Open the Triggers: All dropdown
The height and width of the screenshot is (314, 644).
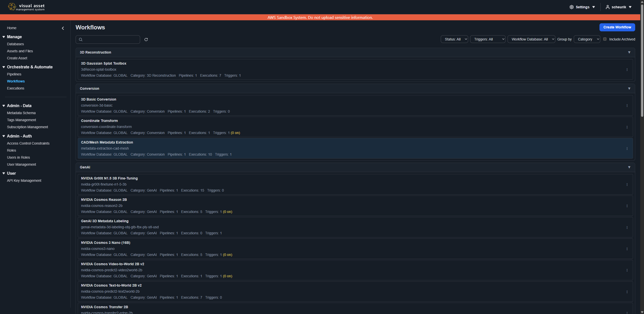487,39
